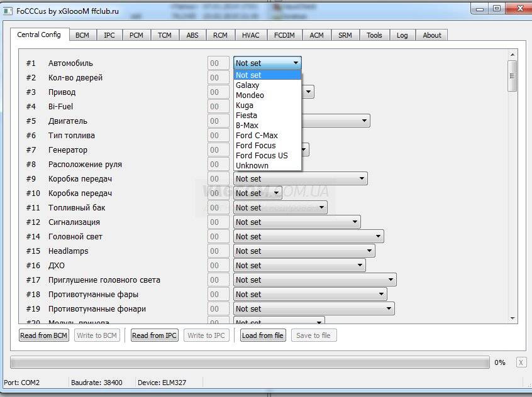Select Fiesta in the dropdown list

[x=267, y=116]
